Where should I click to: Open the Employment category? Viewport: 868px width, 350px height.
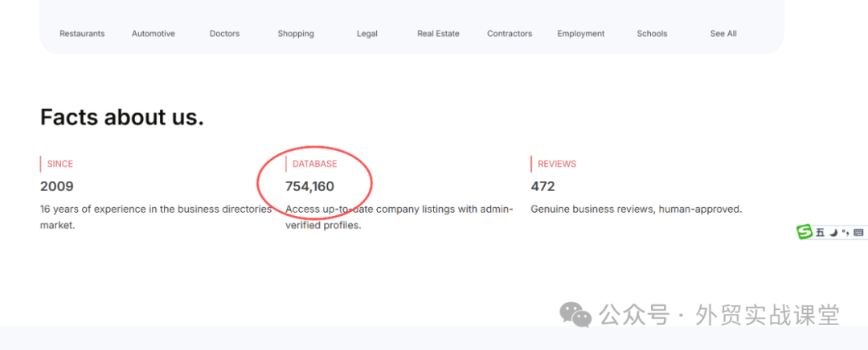click(581, 34)
